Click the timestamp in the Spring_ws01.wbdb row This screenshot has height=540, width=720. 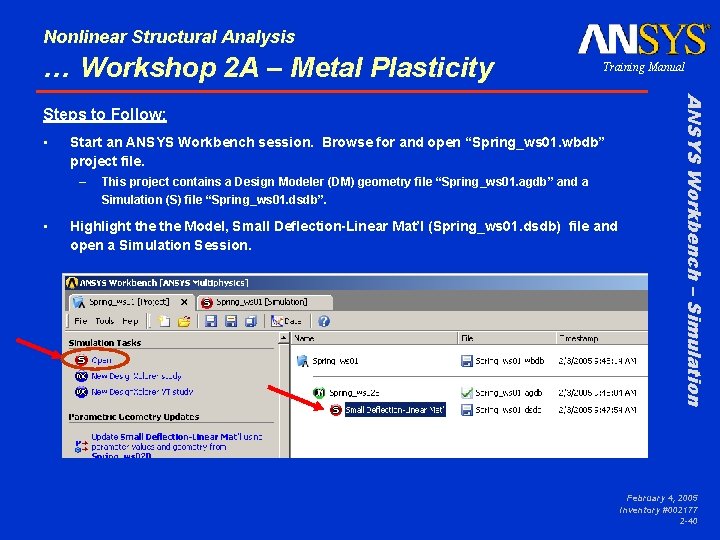pyautogui.click(x=597, y=361)
